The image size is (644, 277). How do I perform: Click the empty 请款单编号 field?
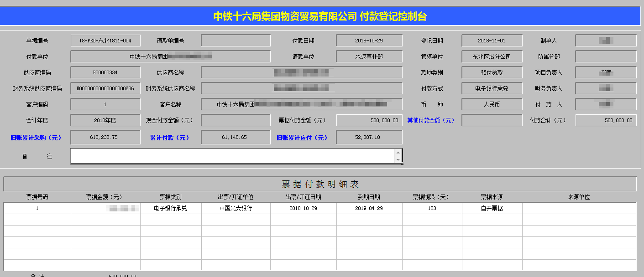pos(236,41)
